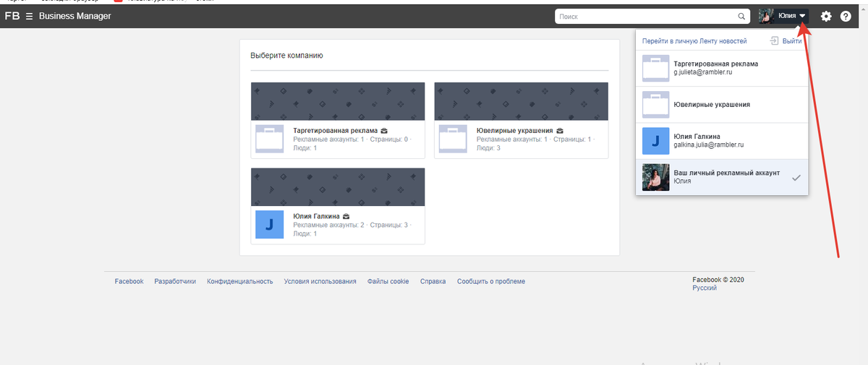Viewport: 868px width, 365px height.
Task: Click Ювелирные украшения card briefcase logo
Action: 453,139
